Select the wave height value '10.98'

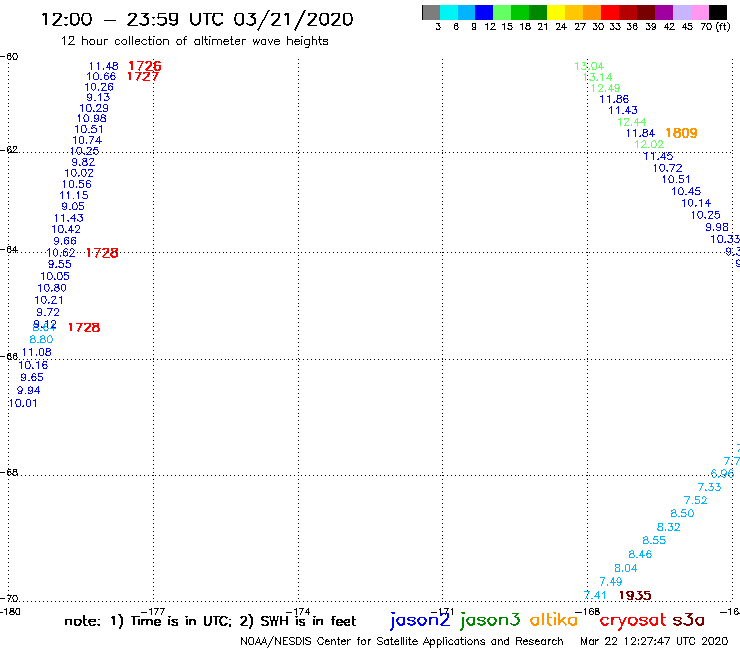(x=92, y=118)
